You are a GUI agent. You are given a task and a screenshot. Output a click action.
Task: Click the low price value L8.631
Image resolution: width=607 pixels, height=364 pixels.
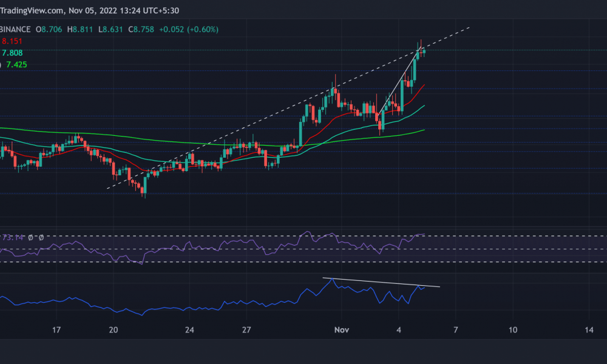point(110,29)
